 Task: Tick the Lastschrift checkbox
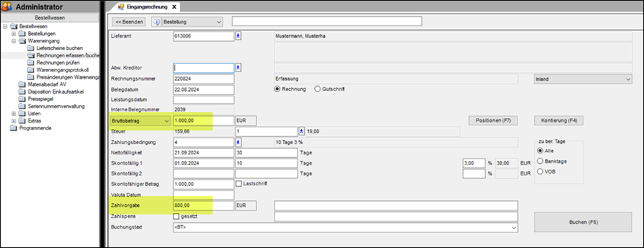coord(239,183)
